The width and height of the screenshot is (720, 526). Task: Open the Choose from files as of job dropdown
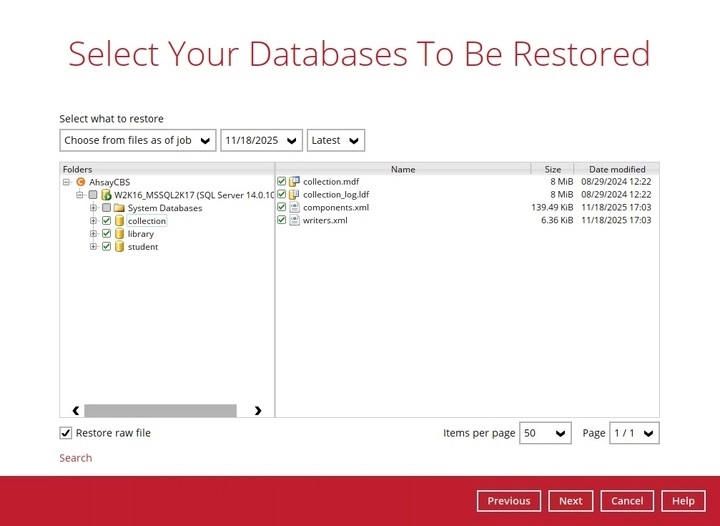coord(138,140)
